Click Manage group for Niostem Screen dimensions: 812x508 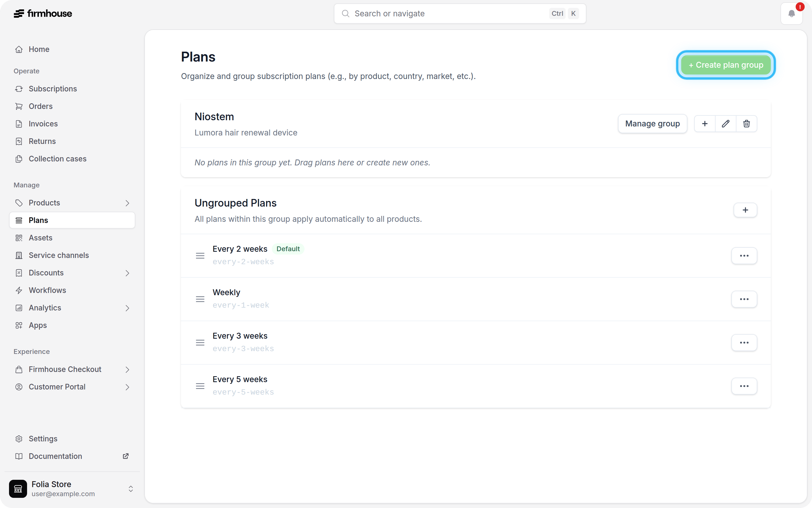pyautogui.click(x=652, y=124)
